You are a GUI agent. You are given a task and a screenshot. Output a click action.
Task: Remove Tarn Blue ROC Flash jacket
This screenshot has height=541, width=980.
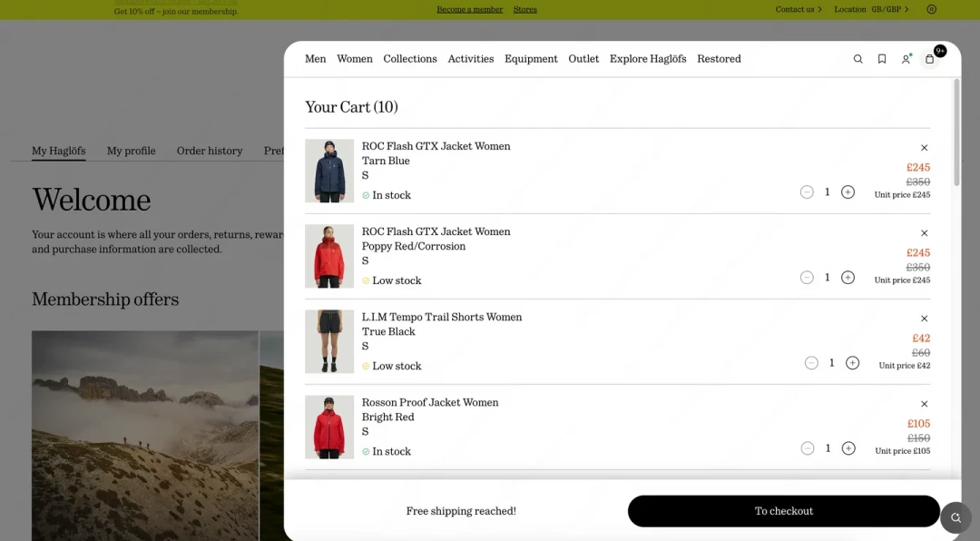[x=925, y=148]
